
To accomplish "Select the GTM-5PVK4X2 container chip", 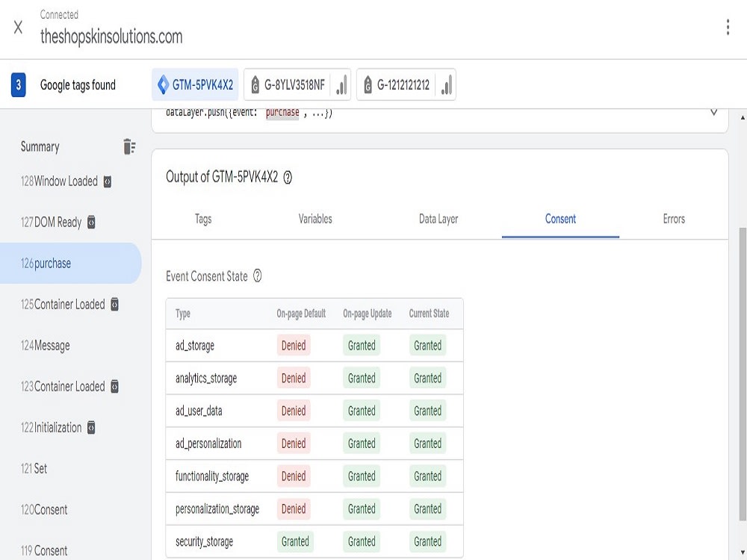I will pyautogui.click(x=195, y=85).
